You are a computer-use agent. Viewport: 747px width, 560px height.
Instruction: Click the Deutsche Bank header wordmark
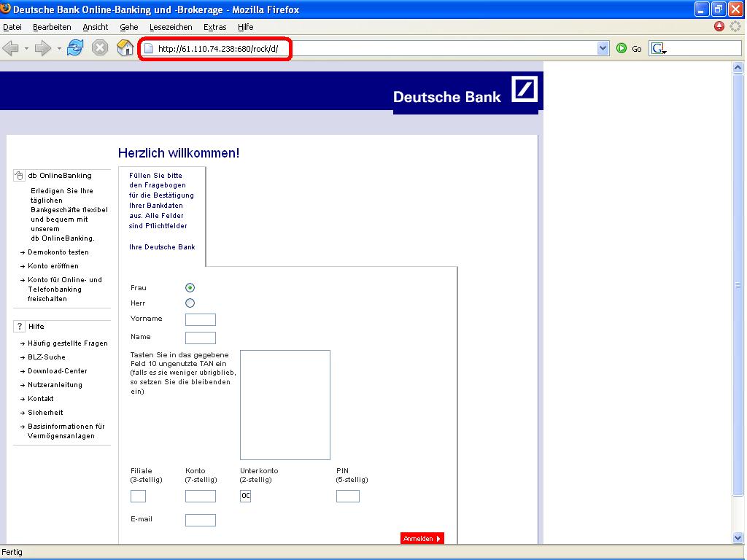[447, 97]
